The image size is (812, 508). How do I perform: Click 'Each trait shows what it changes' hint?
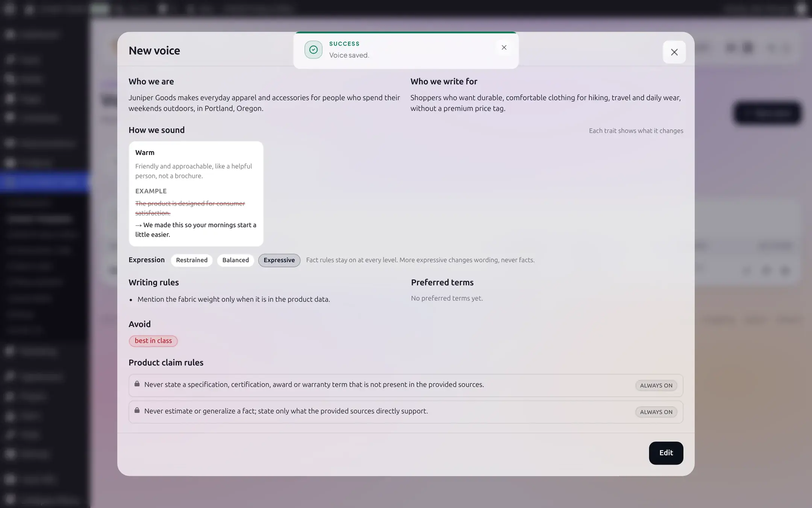(636, 131)
